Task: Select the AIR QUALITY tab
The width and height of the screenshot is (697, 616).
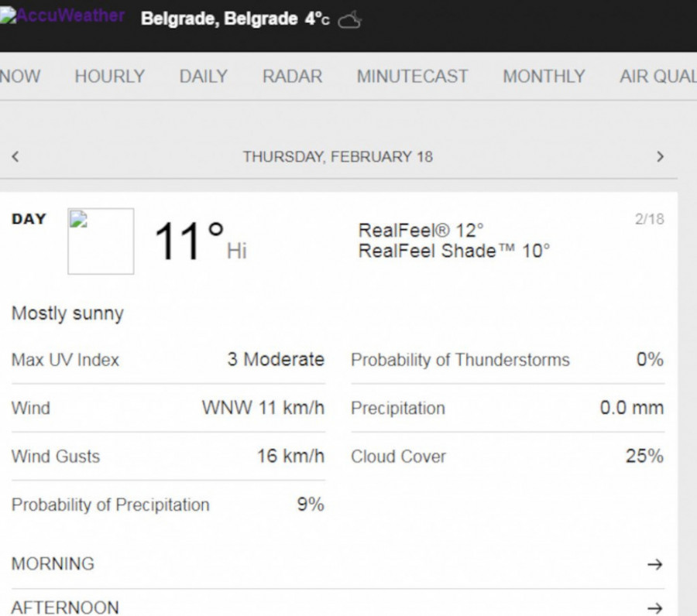Action: [657, 77]
